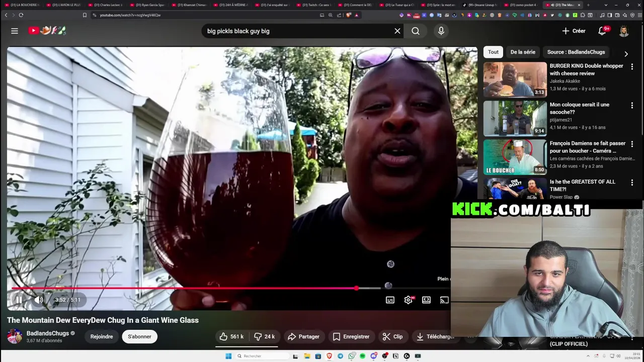Reload page in browser
Viewport: 644px width, 362px height.
[21, 15]
